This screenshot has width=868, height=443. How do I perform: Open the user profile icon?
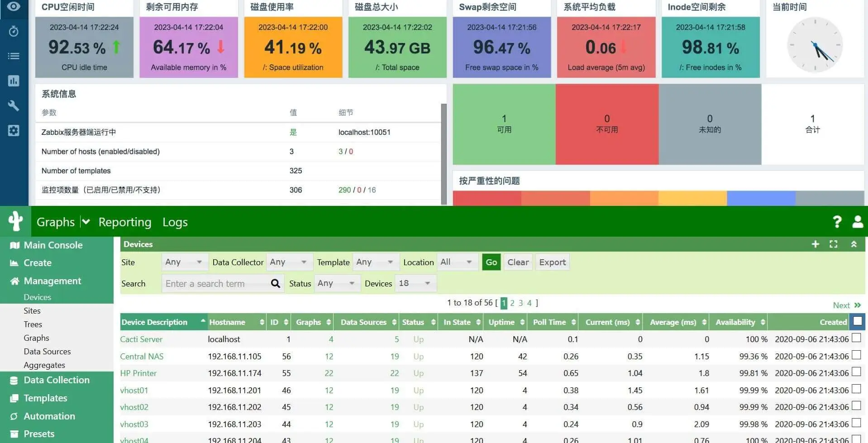point(858,222)
